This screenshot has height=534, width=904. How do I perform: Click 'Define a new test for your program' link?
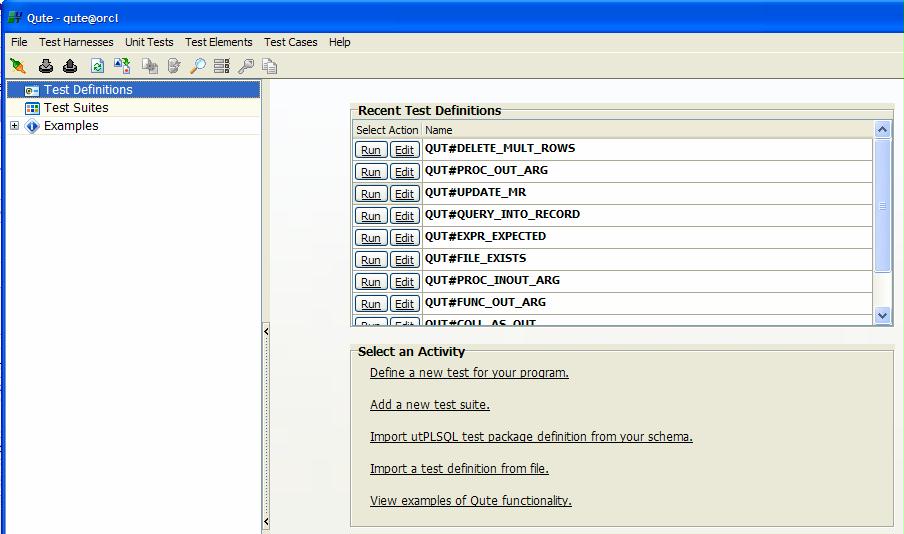click(469, 373)
